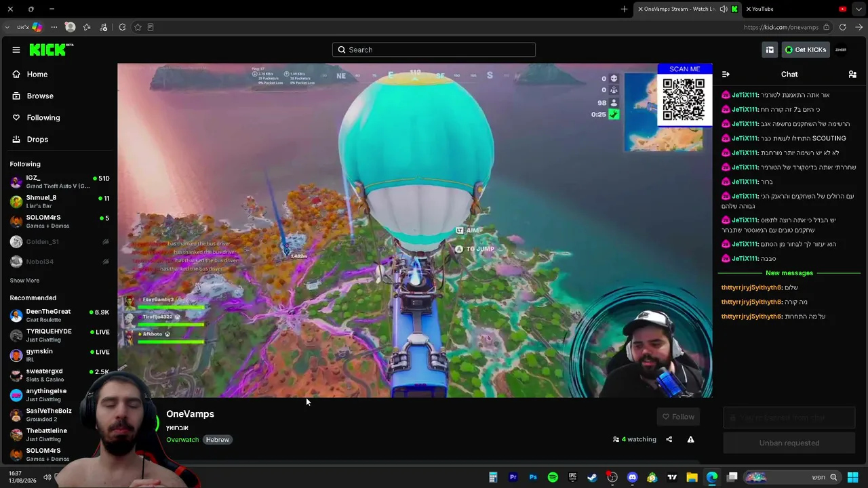Screen dimensions: 868x488
Task: Expand the toolbar chevron beside the Hebrew label
Action: [7, 27]
